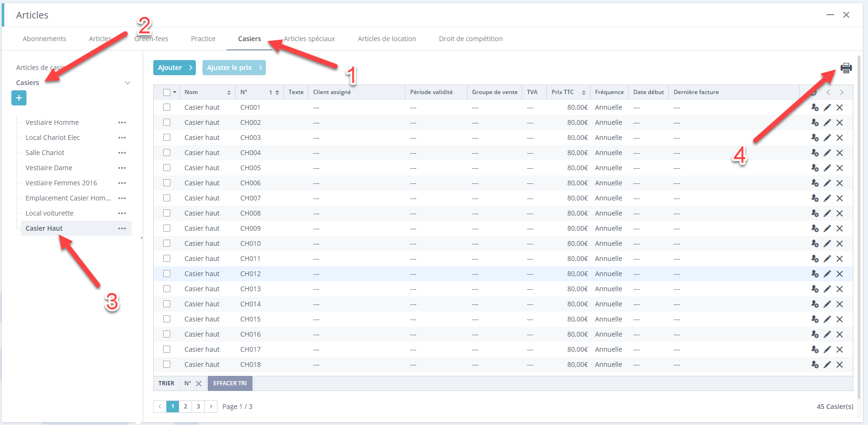Toggle the select-all header checkbox
868x425 pixels.
167,92
